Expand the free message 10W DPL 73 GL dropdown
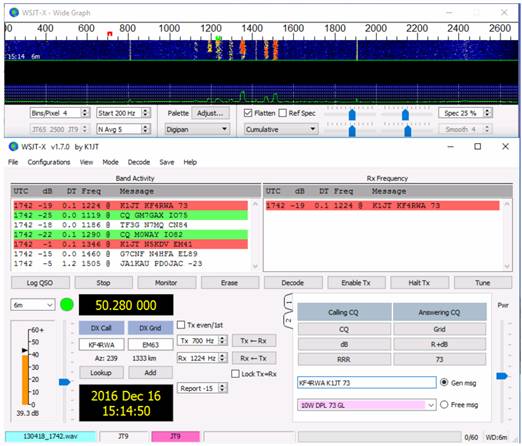Screen dimensions: 522x446 pyautogui.click(x=431, y=405)
